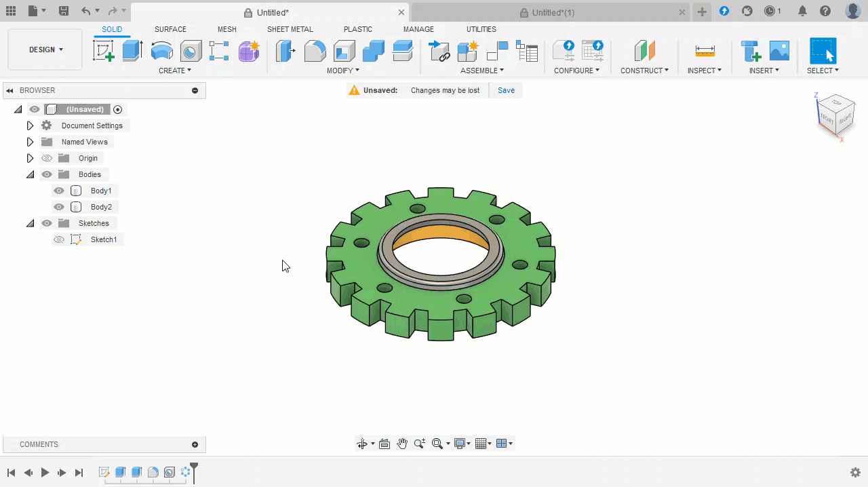This screenshot has width=868, height=487.
Task: Hide Body1 using its eye icon
Action: (x=59, y=191)
